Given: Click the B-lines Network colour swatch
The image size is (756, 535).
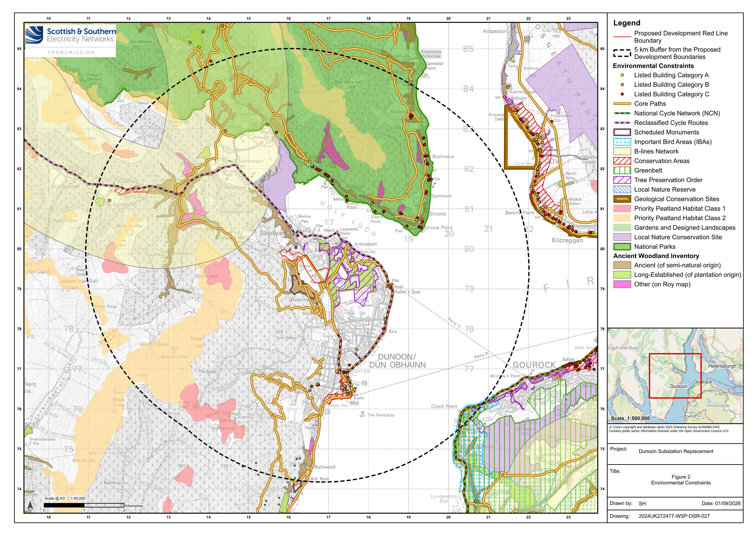Looking at the screenshot, I should pyautogui.click(x=622, y=152).
